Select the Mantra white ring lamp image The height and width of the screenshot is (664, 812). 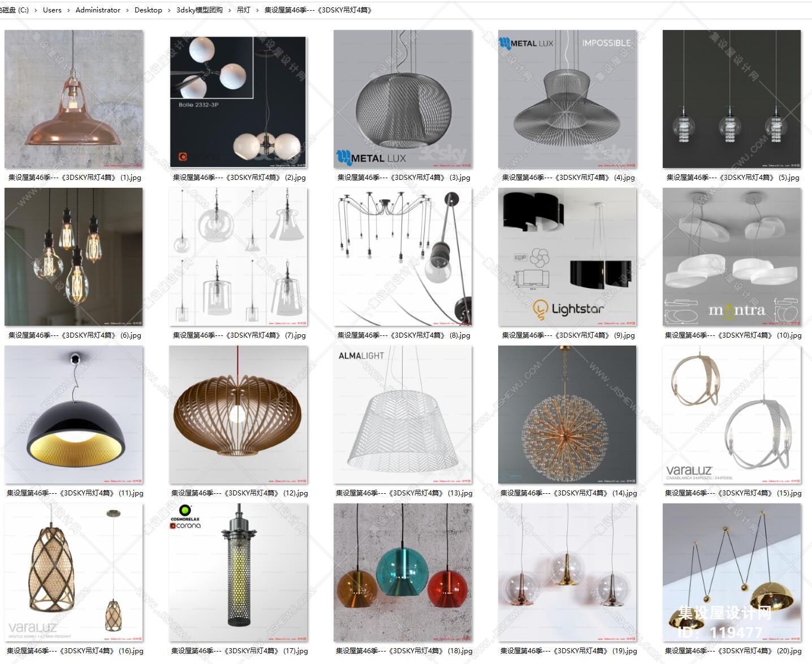pos(732,257)
